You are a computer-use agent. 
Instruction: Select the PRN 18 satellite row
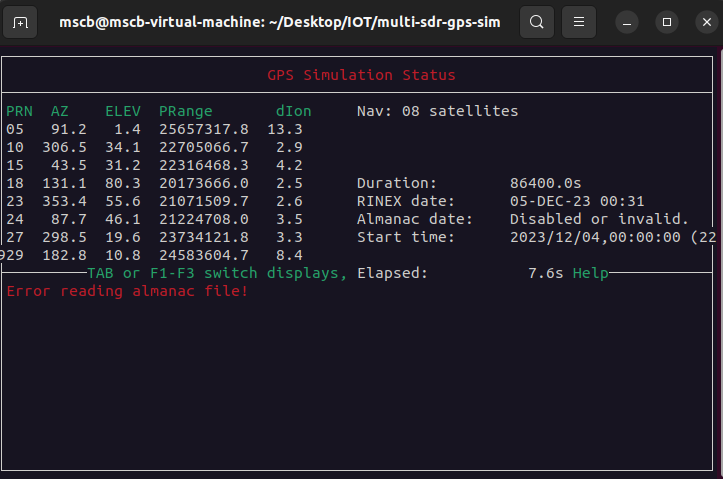(154, 183)
